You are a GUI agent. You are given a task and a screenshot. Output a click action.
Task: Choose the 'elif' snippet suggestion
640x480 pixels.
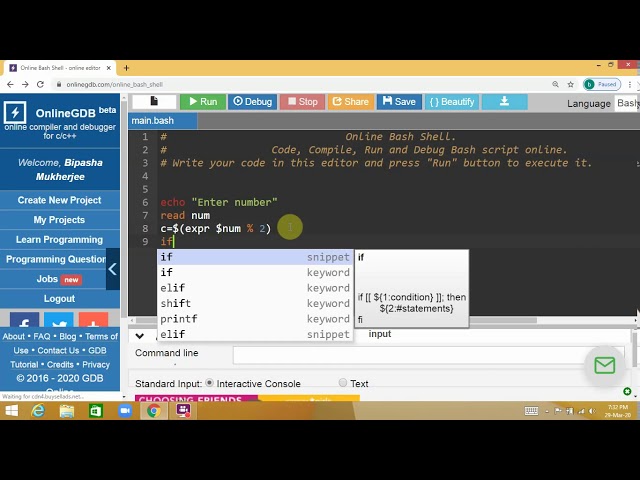[x=255, y=334]
